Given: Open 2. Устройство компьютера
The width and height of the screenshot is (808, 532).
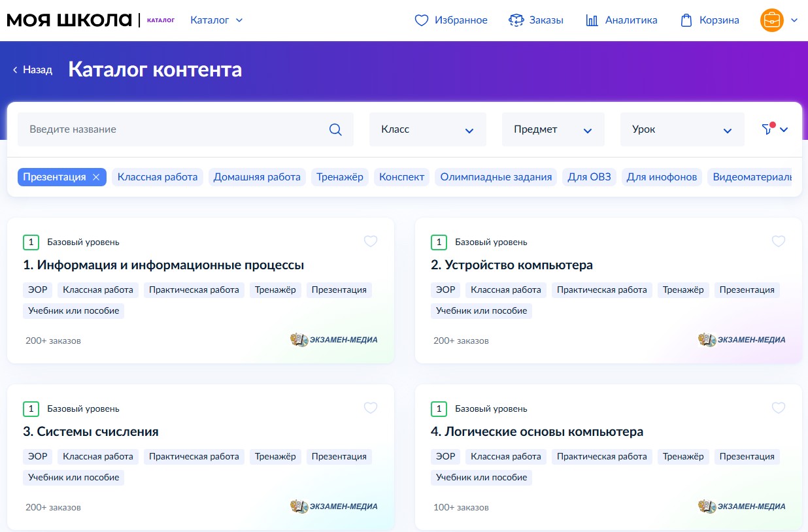Looking at the screenshot, I should point(512,265).
